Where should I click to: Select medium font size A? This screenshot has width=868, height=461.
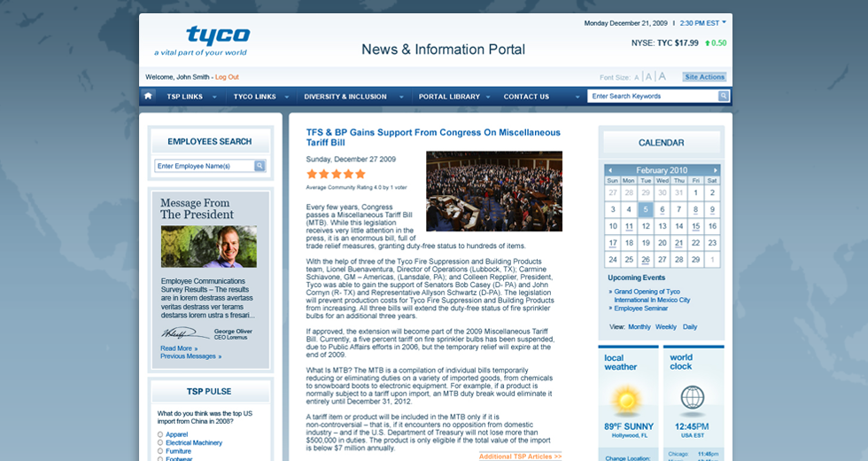pos(648,77)
